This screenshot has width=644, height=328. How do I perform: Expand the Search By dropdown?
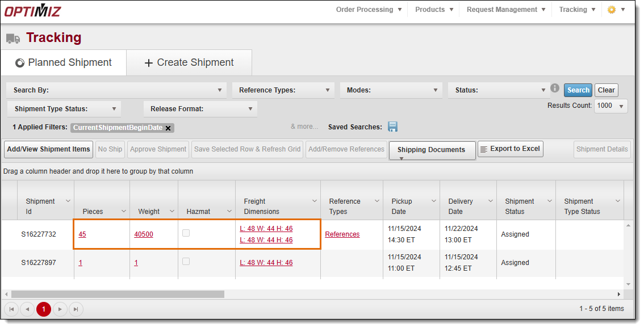click(116, 90)
